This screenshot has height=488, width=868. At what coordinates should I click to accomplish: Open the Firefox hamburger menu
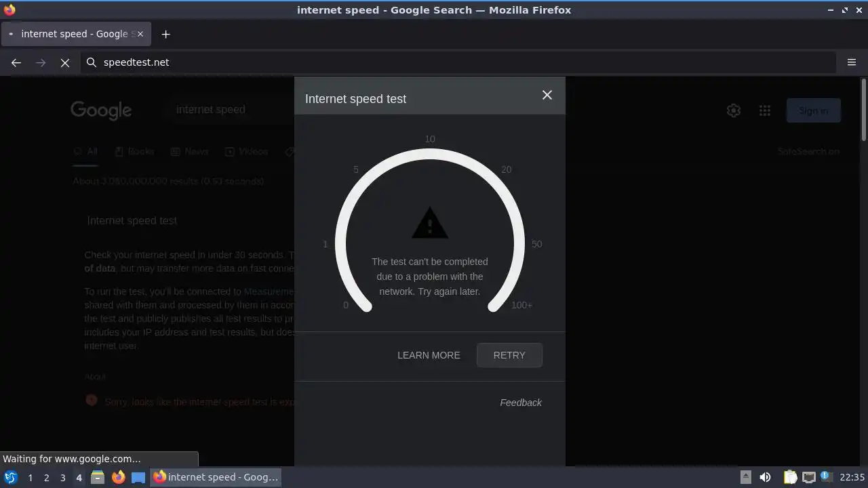click(x=852, y=62)
